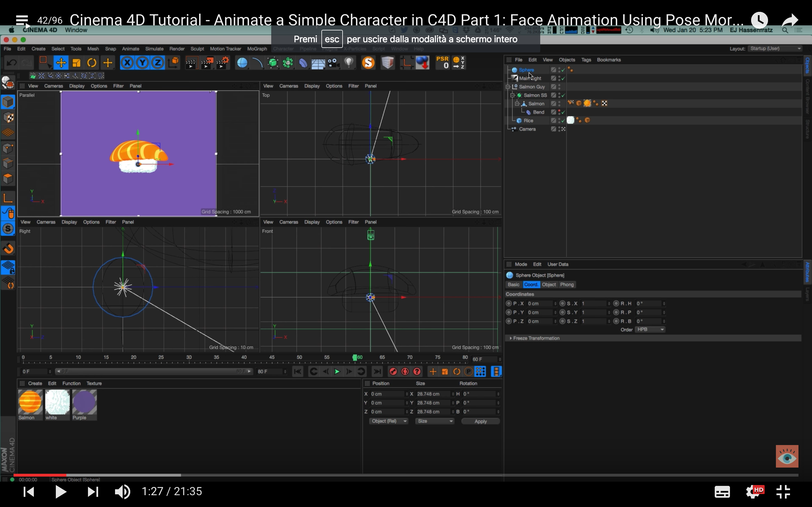
Task: Click the Apply button
Action: click(x=480, y=421)
